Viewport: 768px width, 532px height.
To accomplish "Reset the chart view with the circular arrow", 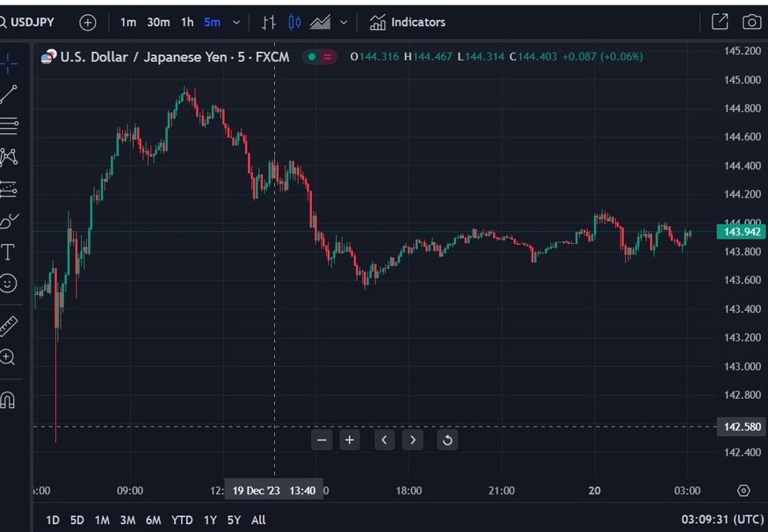I will coord(447,440).
